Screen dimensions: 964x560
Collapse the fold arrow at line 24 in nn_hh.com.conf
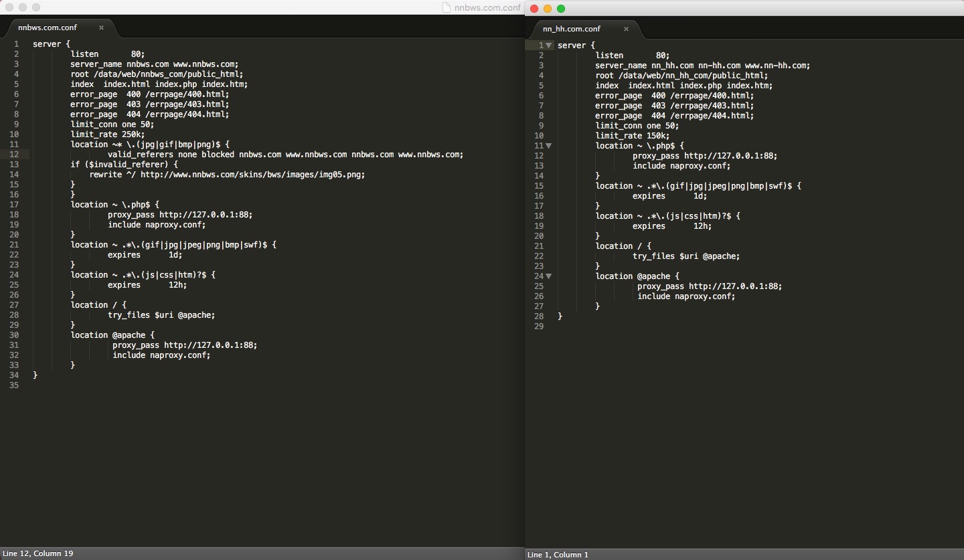click(x=548, y=276)
